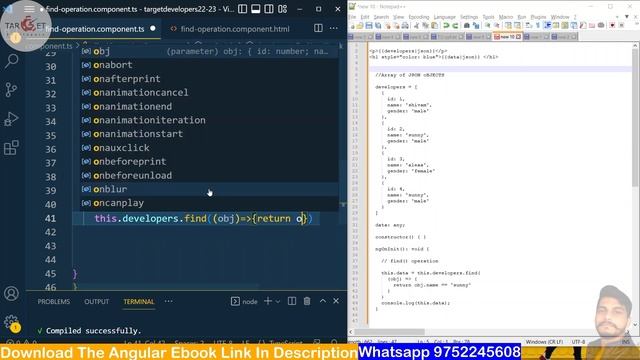Click Notepad++ Find toolbar icon
The height and width of the screenshot is (360, 640).
point(467,26)
